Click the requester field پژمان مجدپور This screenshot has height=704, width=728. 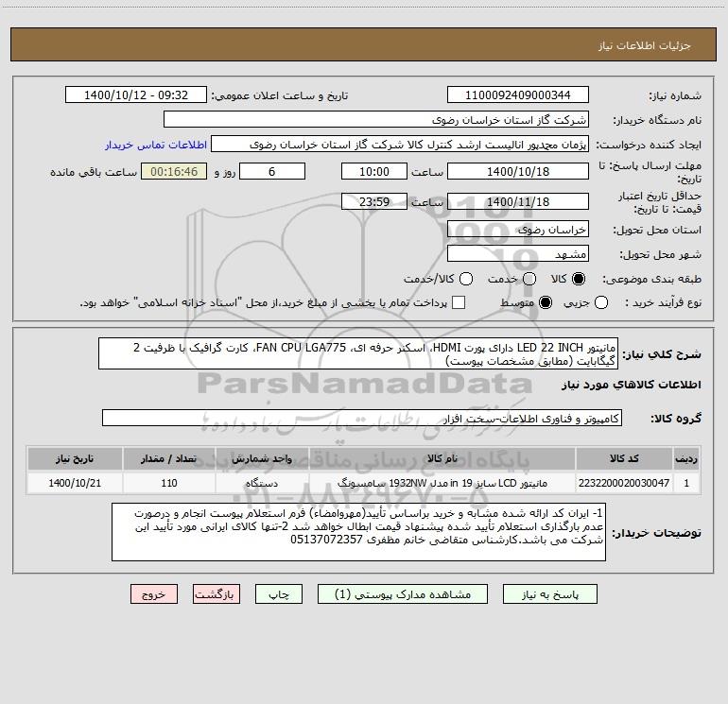click(x=400, y=145)
